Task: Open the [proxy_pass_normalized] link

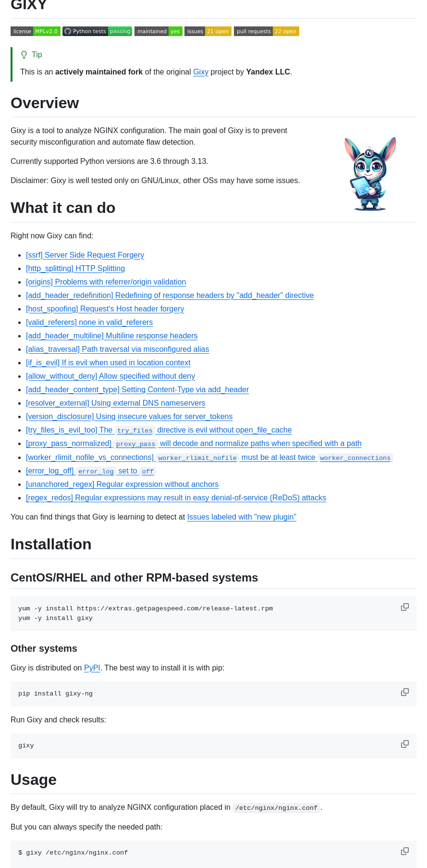Action: click(194, 443)
